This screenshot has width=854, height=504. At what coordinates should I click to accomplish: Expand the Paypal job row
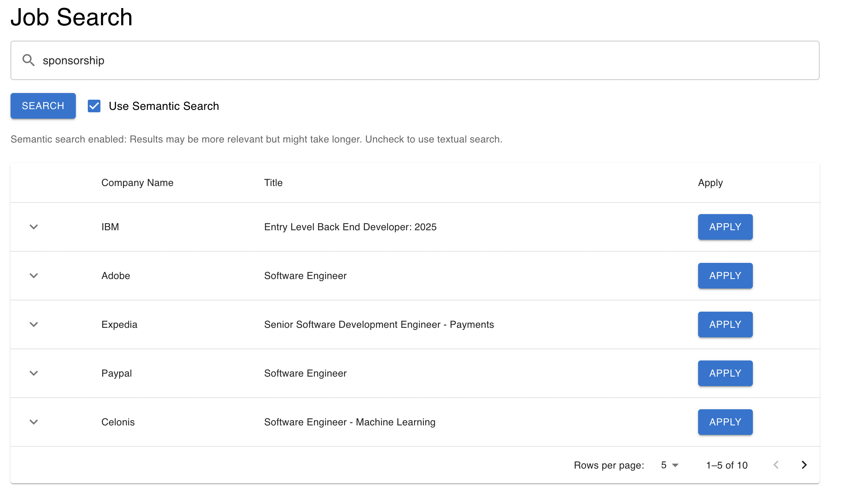click(x=34, y=373)
